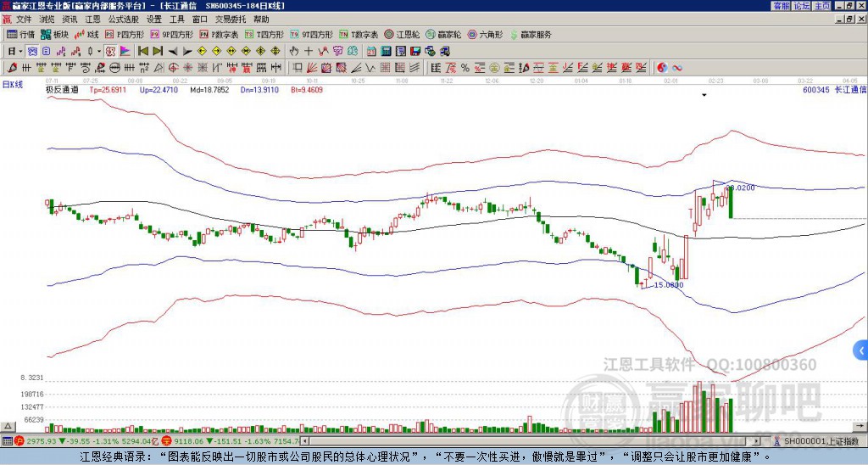Image resolution: width=868 pixels, height=465 pixels.
Task: Click the arrow button at the chart's bottom-right
Action: tap(861, 426)
